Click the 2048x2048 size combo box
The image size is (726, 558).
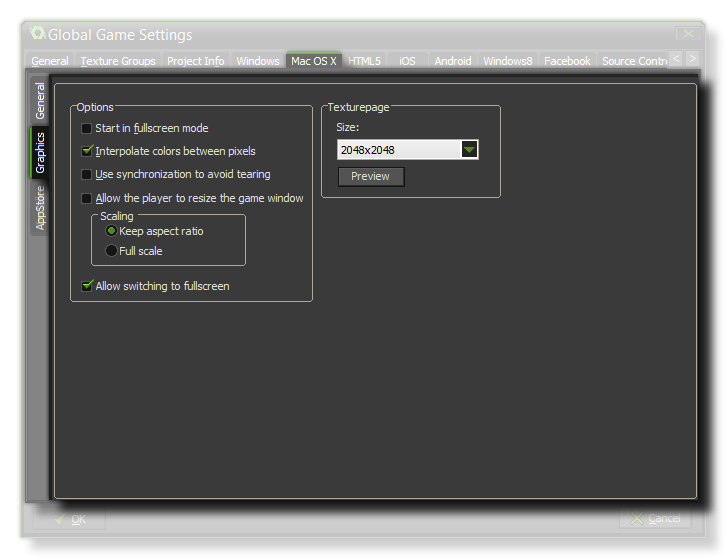[398, 150]
